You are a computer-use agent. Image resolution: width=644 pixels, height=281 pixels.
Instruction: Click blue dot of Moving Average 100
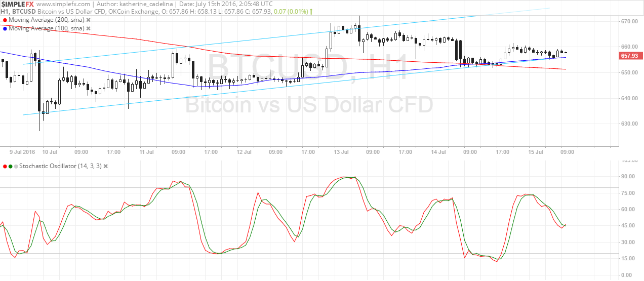pos(5,28)
